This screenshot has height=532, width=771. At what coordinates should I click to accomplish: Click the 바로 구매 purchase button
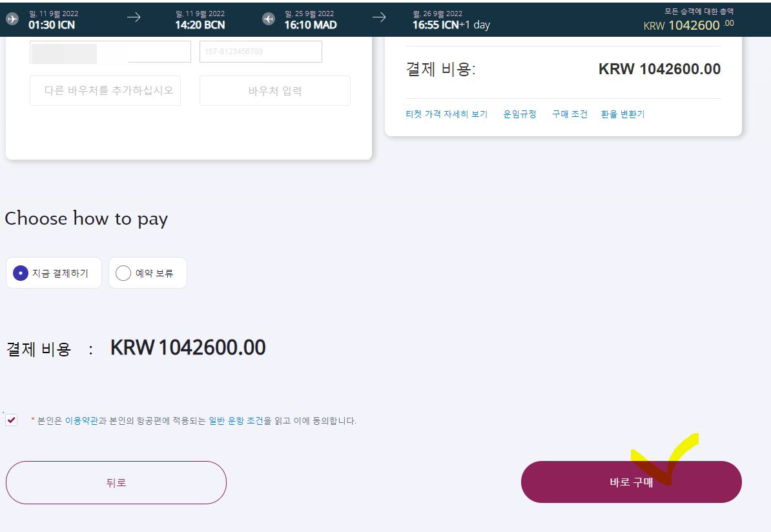632,482
